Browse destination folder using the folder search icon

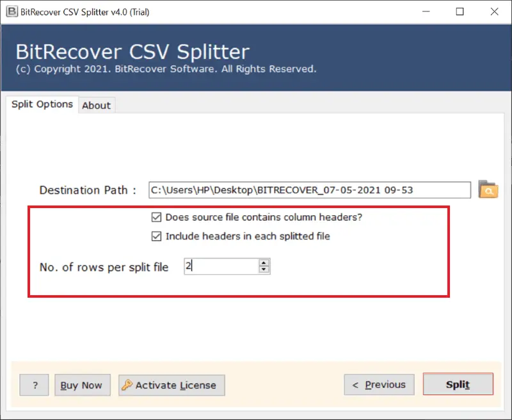pos(488,190)
